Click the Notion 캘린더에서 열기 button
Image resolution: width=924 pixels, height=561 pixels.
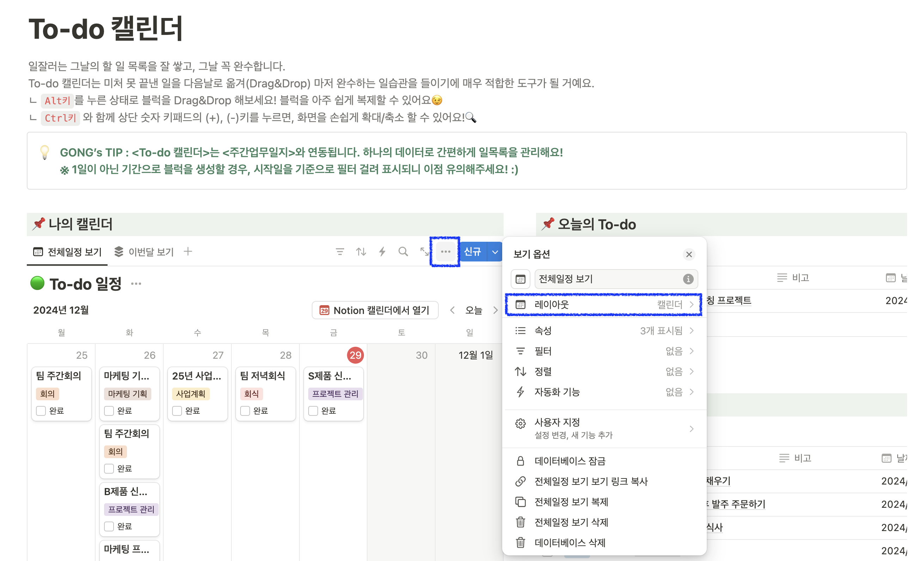375,310
